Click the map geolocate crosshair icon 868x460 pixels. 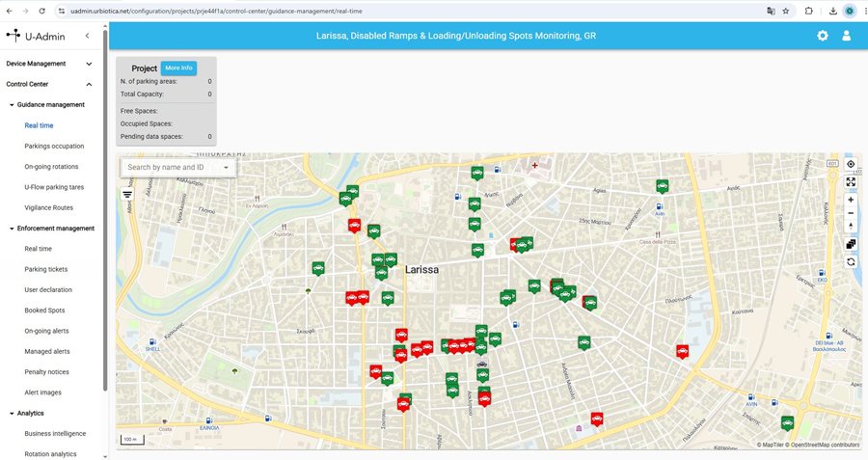click(851, 164)
